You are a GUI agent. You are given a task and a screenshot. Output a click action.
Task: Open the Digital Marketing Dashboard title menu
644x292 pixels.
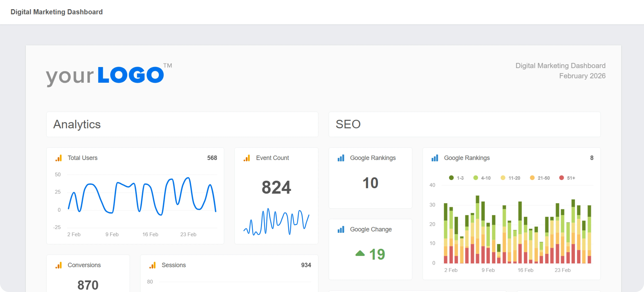tap(57, 12)
